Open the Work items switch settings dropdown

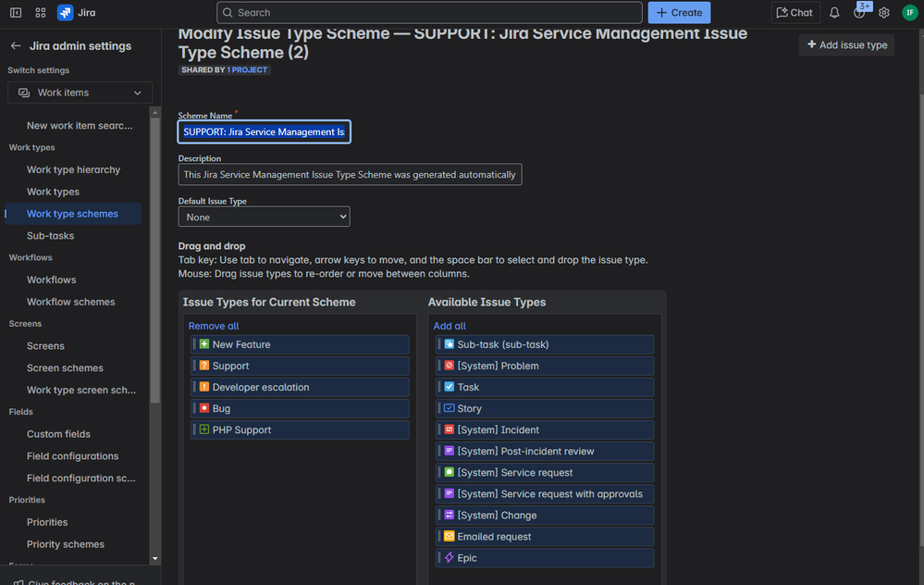coord(80,93)
